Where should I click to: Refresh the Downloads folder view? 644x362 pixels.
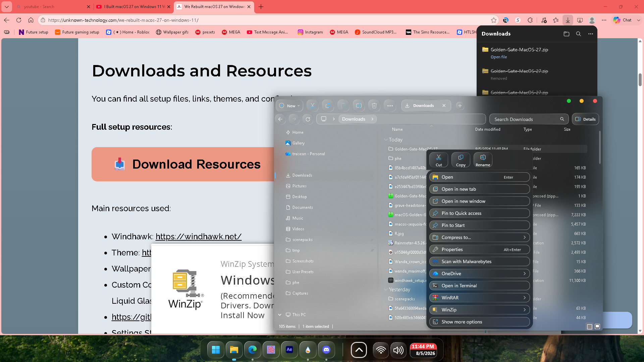[308, 119]
